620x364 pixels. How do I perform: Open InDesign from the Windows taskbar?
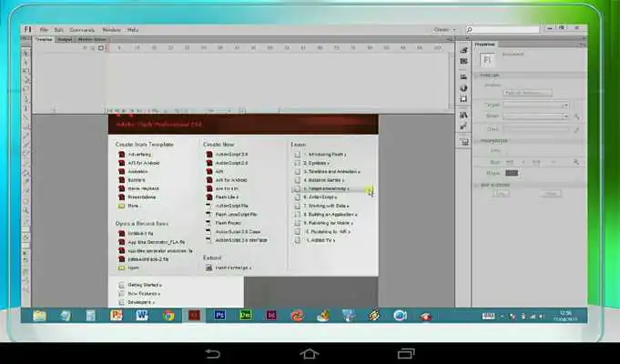pyautogui.click(x=271, y=316)
